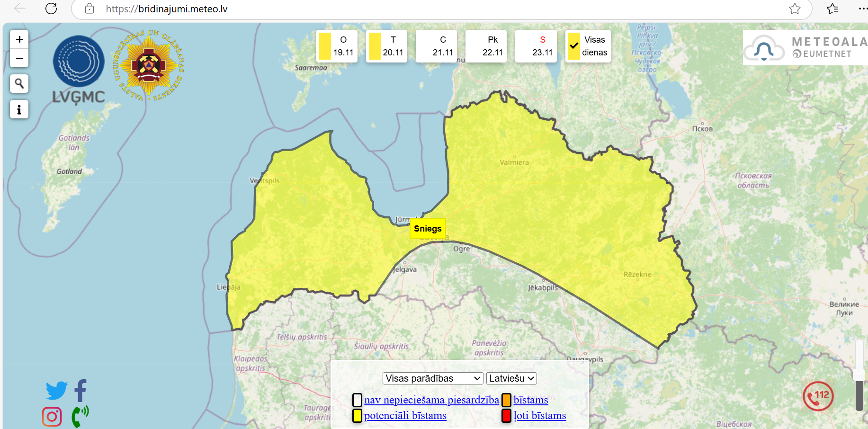
Task: Click the Sniegs warning label
Action: pyautogui.click(x=428, y=229)
